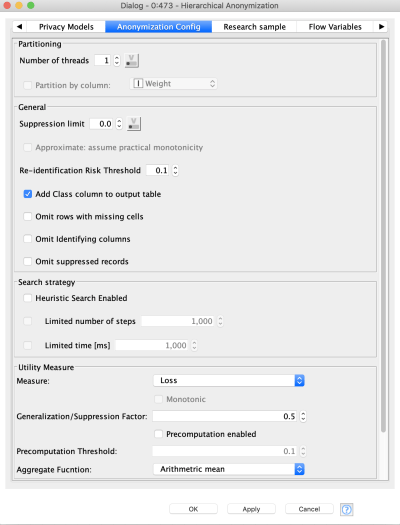Focus Re-identification Risk Threshold value field
Screen dimensions: 400x525
[x=158, y=170]
